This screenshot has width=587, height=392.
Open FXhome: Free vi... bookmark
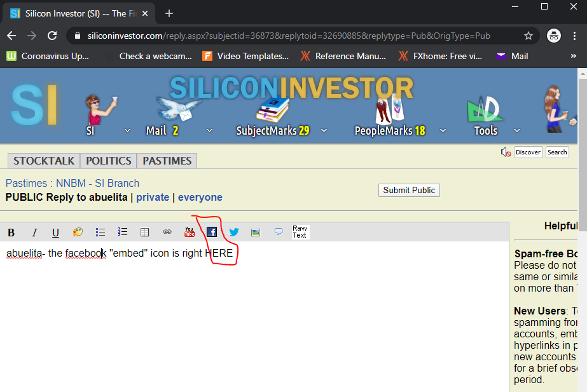pos(440,56)
